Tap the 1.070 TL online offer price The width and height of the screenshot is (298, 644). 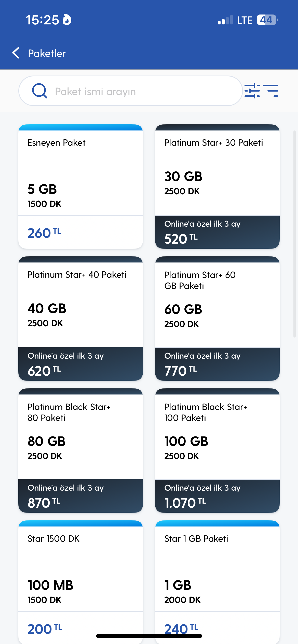[185, 502]
